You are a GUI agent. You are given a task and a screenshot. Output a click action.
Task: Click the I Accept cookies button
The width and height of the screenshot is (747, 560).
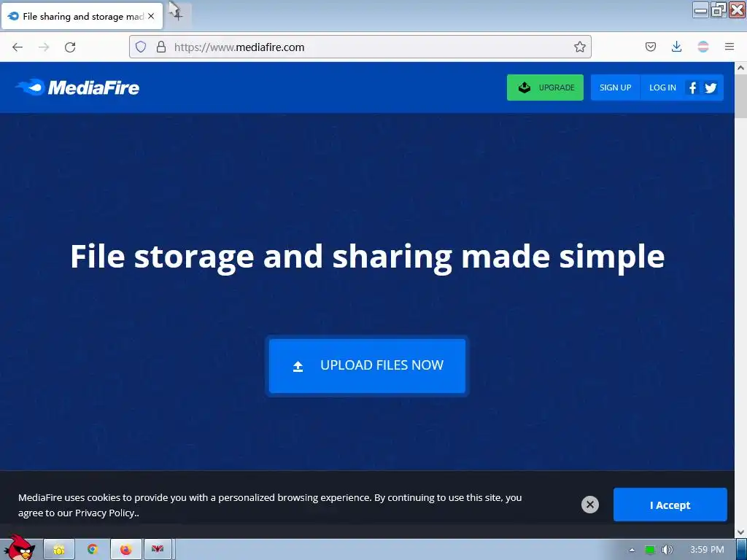pyautogui.click(x=670, y=505)
